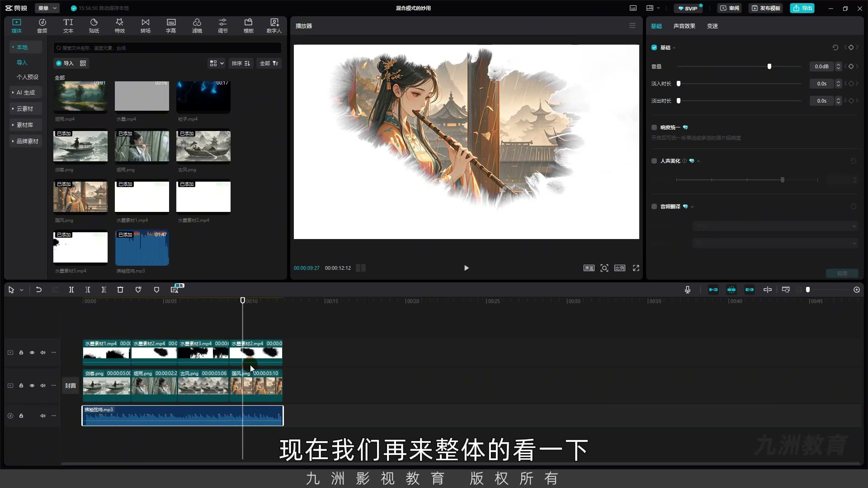Open the 字幕 (Captions) panel

pos(171,26)
